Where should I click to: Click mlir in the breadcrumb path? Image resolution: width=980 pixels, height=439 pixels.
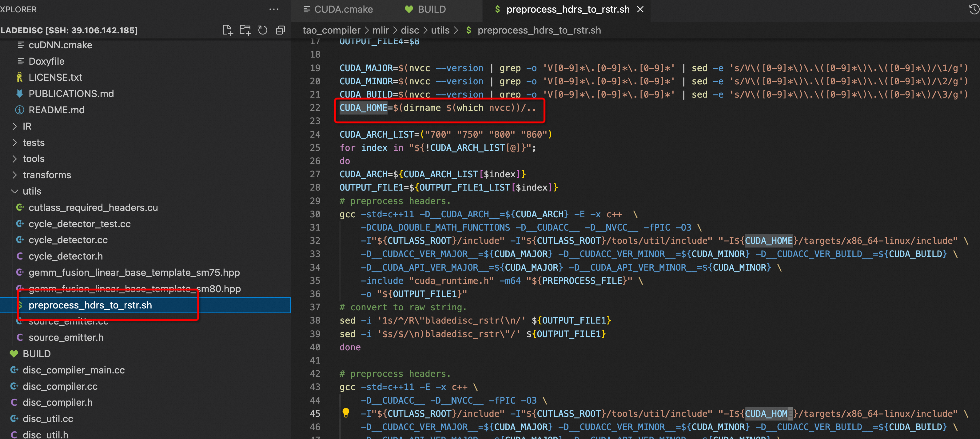click(380, 30)
